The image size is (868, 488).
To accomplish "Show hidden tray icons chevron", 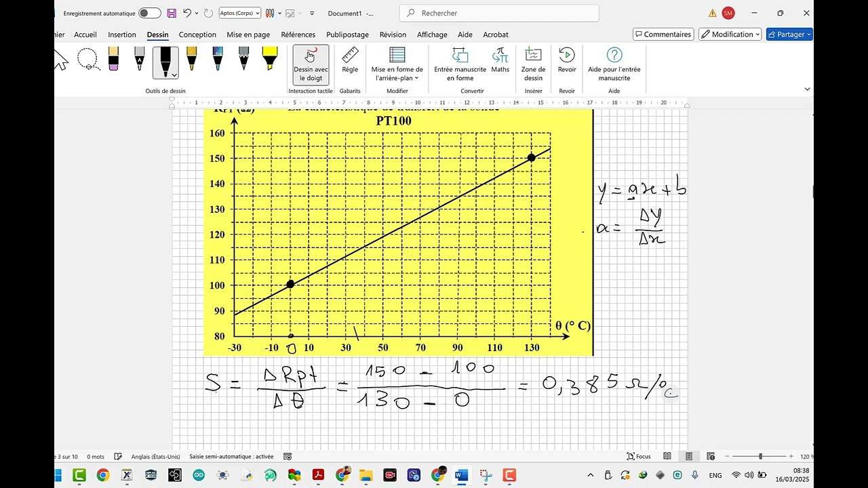I will pos(590,475).
